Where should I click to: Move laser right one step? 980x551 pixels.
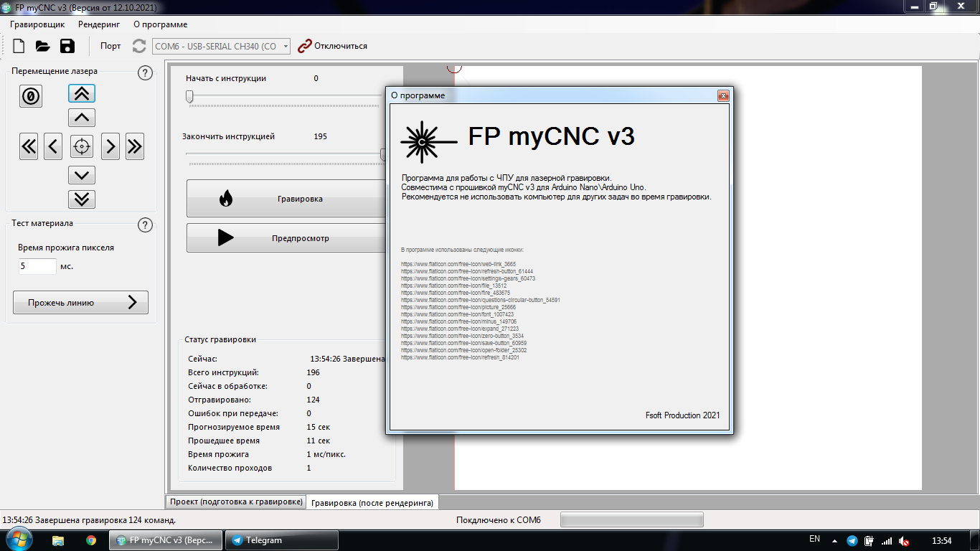point(110,146)
